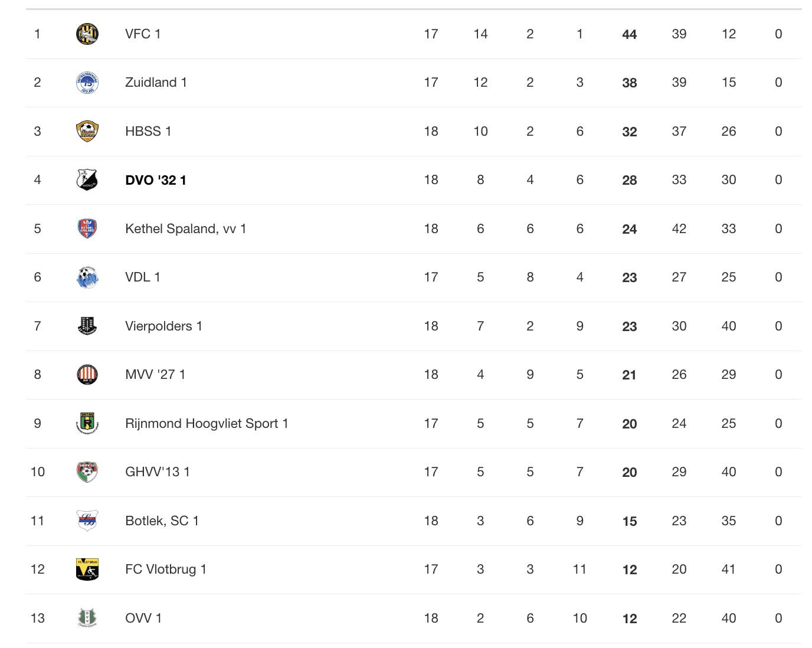Click the Botlek, SC 1 club crest
This screenshot has width=812, height=648.
coord(87,521)
